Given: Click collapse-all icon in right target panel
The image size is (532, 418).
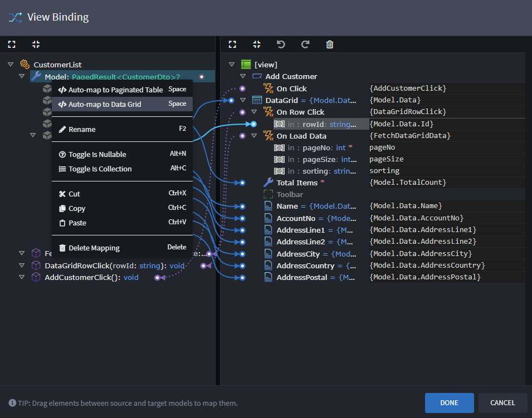Looking at the screenshot, I should 257,45.
